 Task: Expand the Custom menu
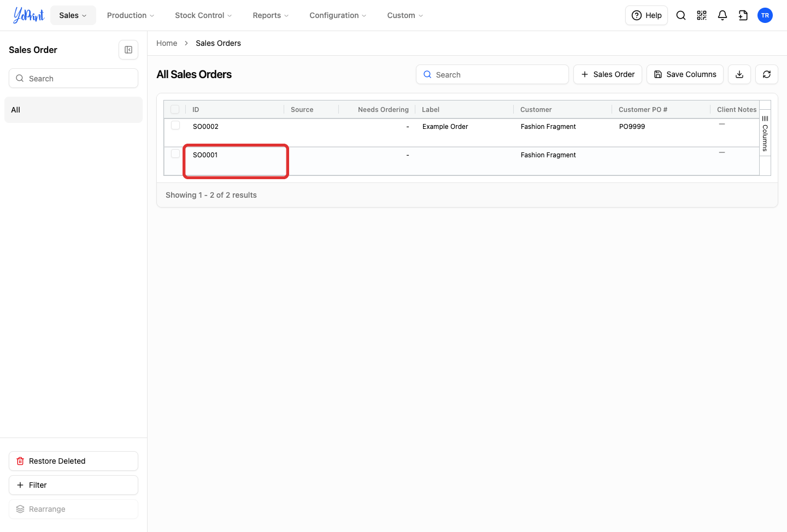click(x=405, y=15)
